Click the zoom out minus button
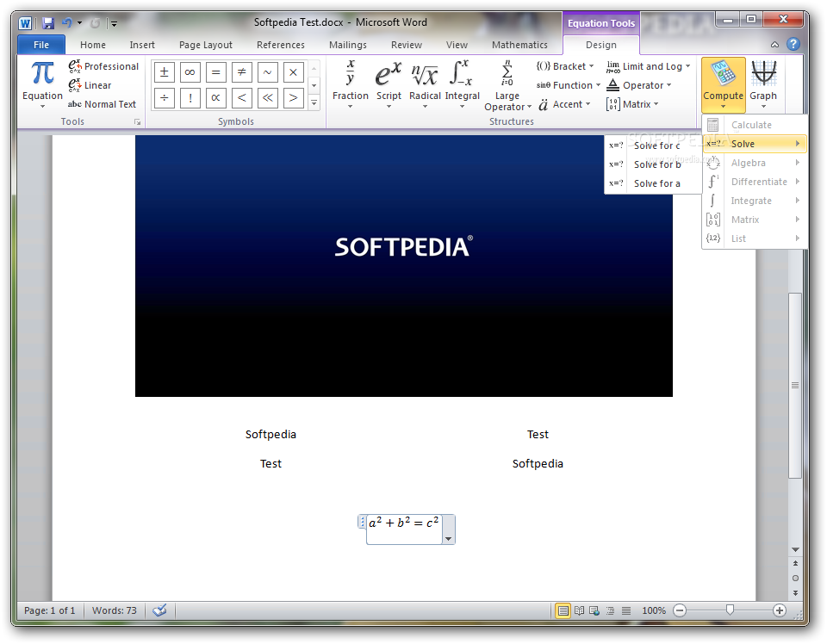 click(x=680, y=610)
